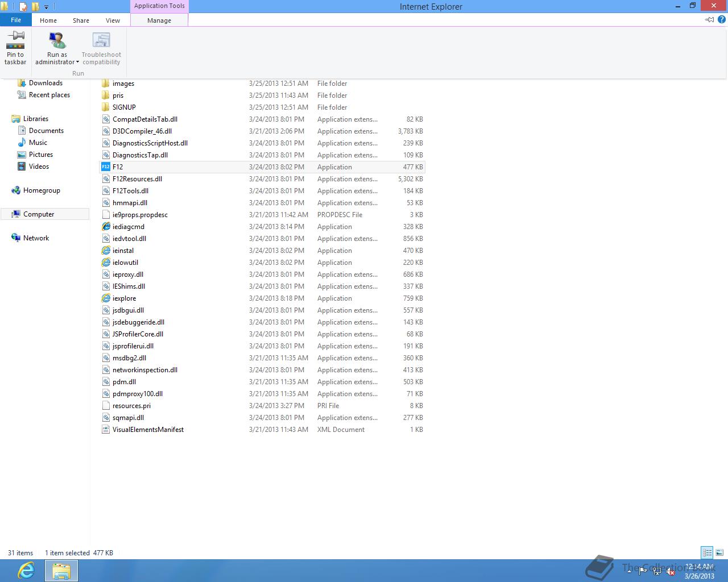Image resolution: width=728 pixels, height=582 pixels.
Task: Click the ie9props.propdesc file icon
Action: point(106,215)
